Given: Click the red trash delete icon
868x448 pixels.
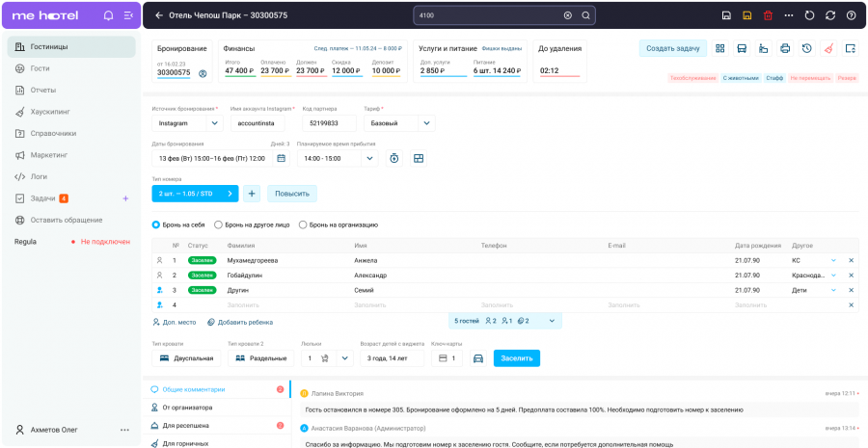Looking at the screenshot, I should tap(768, 15).
